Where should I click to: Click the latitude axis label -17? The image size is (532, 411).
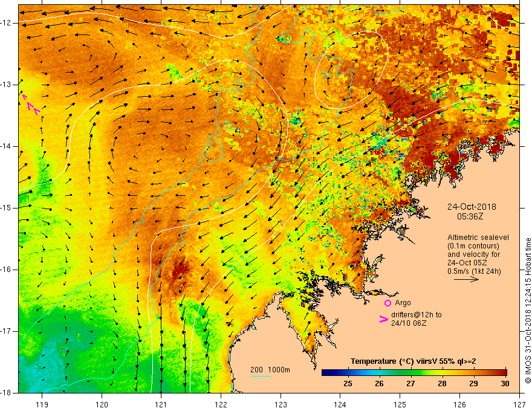pos(7,331)
